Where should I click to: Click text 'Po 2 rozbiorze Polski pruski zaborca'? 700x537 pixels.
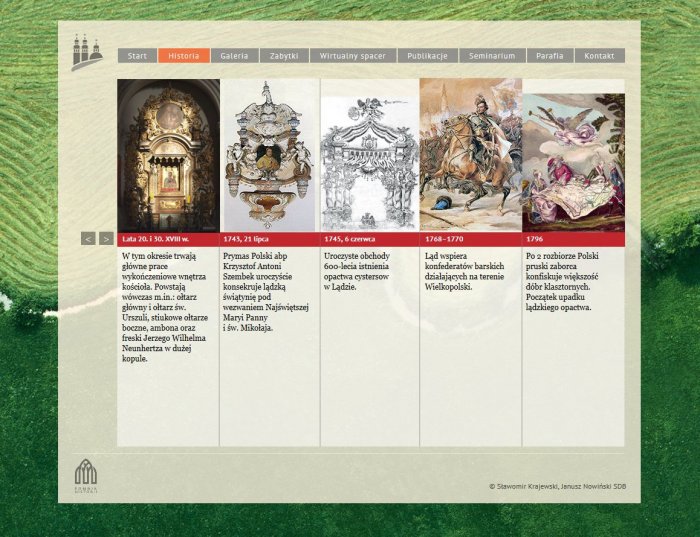(562, 261)
